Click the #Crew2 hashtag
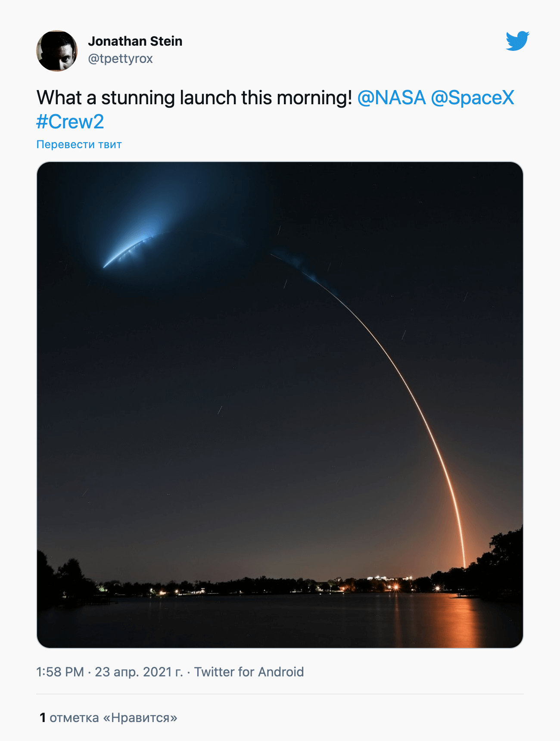The image size is (560, 741). (70, 122)
